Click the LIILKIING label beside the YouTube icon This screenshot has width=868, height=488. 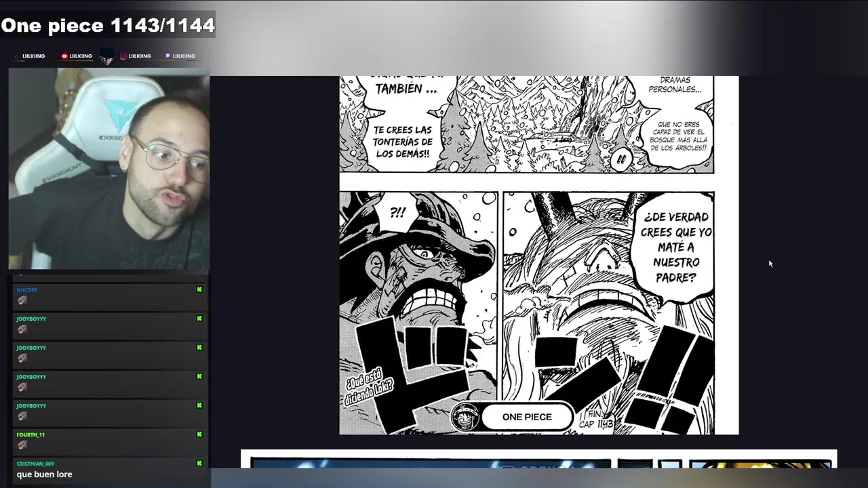pos(81,56)
